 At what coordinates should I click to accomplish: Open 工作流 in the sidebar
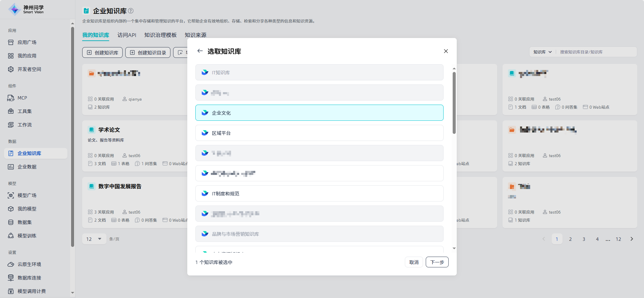coord(25,125)
